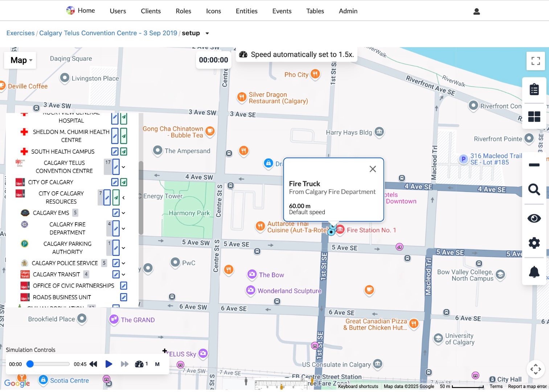Image resolution: width=549 pixels, height=392 pixels.
Task: Open the Tables menu item
Action: click(x=315, y=11)
